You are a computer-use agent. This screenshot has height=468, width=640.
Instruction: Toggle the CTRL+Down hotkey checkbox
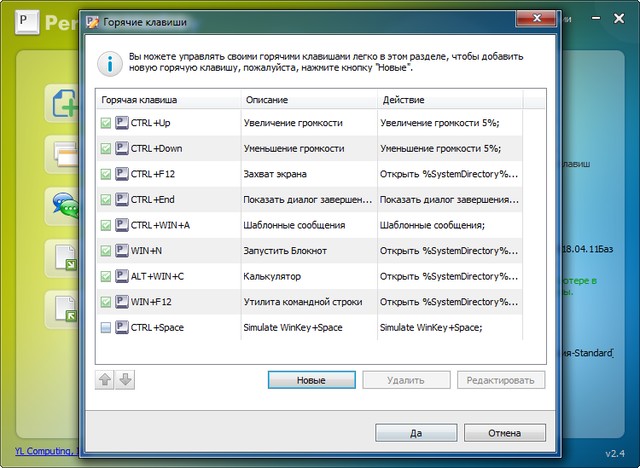pyautogui.click(x=106, y=149)
